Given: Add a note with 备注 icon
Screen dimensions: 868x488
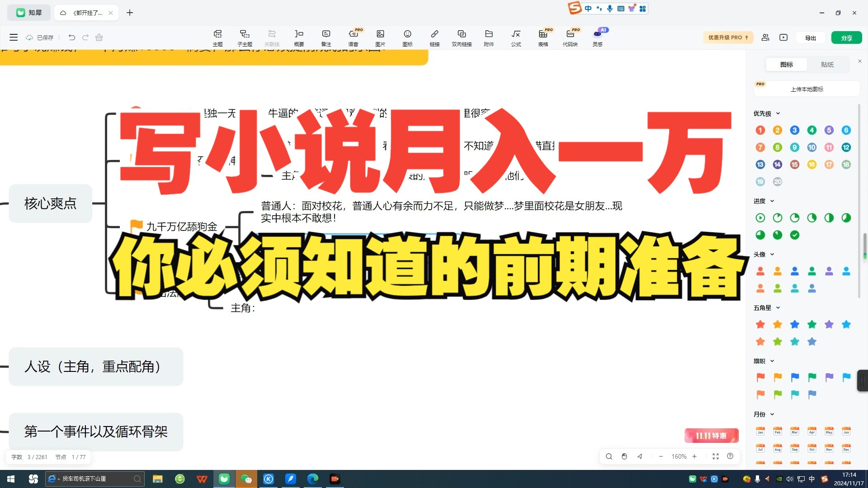Looking at the screenshot, I should pos(326,38).
